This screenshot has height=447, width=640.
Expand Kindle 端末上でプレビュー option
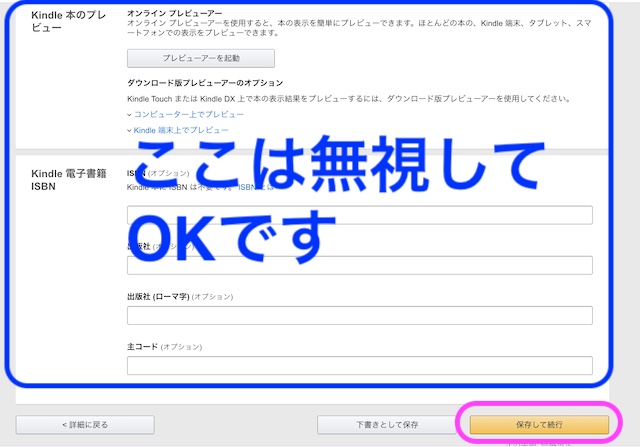pyautogui.click(x=181, y=130)
